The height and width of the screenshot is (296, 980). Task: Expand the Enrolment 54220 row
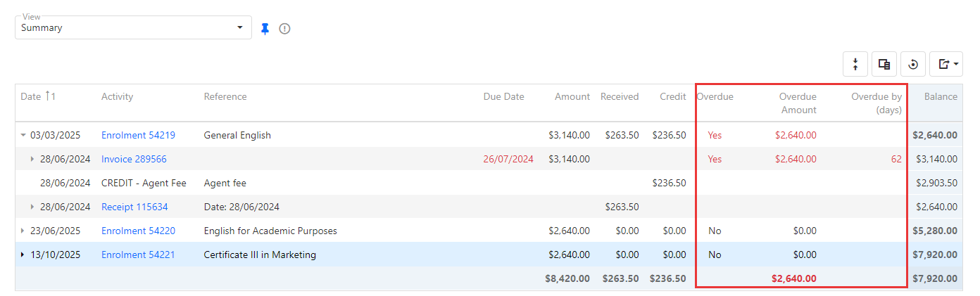click(23, 231)
